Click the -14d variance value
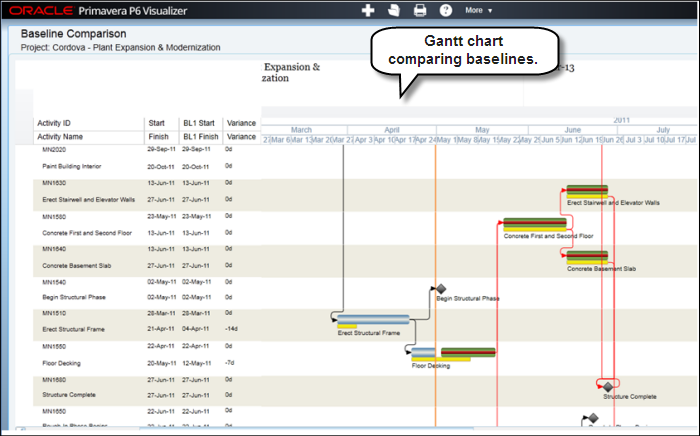This screenshot has height=436, width=700. coord(231,329)
